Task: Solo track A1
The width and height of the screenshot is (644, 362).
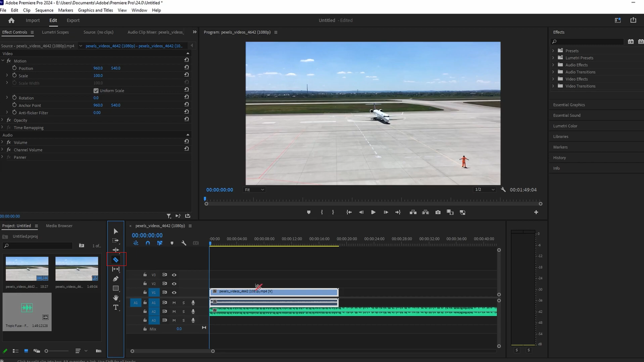Action: 184,303
